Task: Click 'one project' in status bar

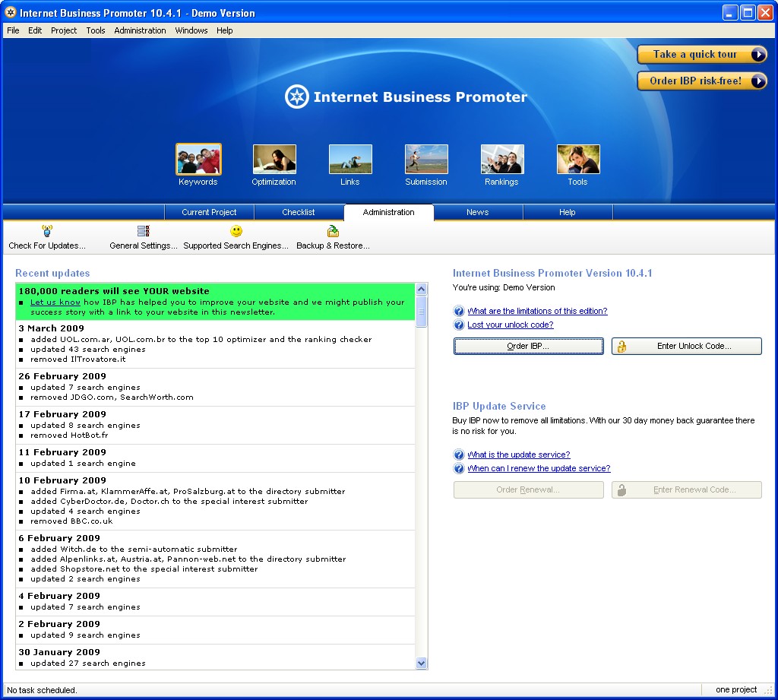Action: point(736,690)
